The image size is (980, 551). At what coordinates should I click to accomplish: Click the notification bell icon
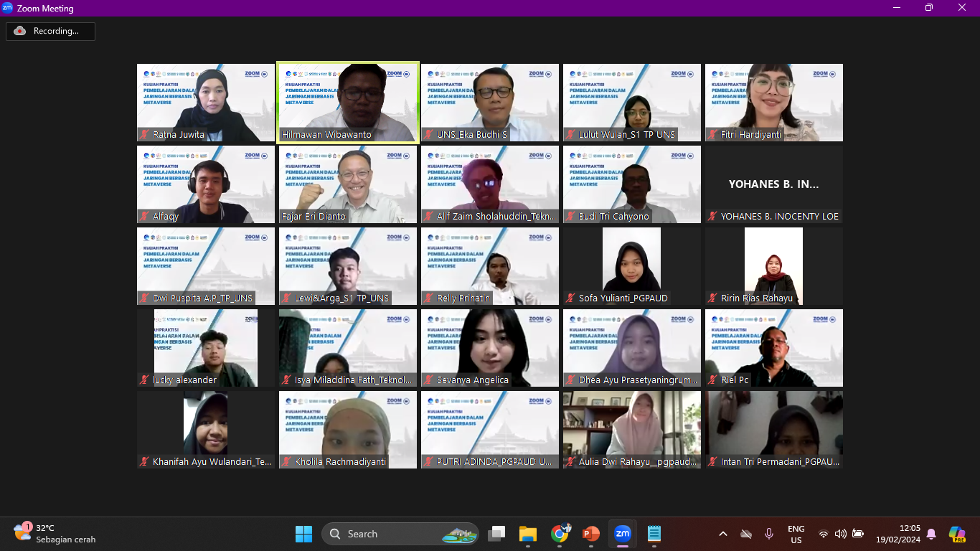coord(931,534)
